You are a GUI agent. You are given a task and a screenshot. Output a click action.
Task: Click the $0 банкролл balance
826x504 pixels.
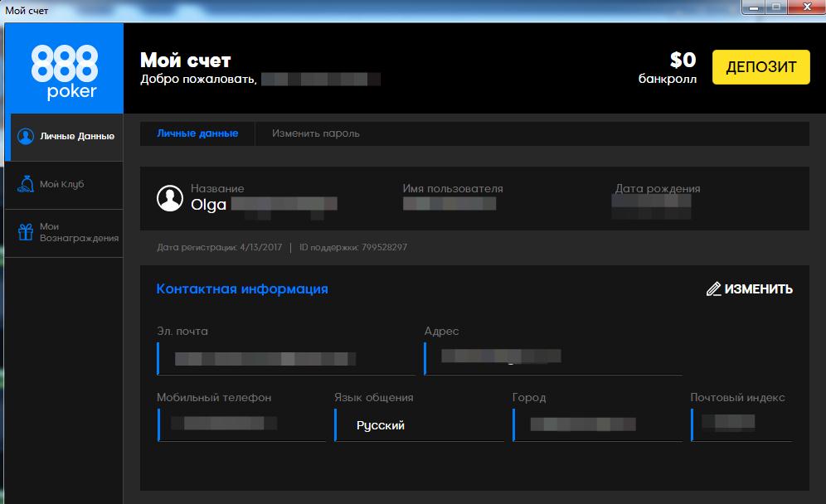click(x=668, y=68)
